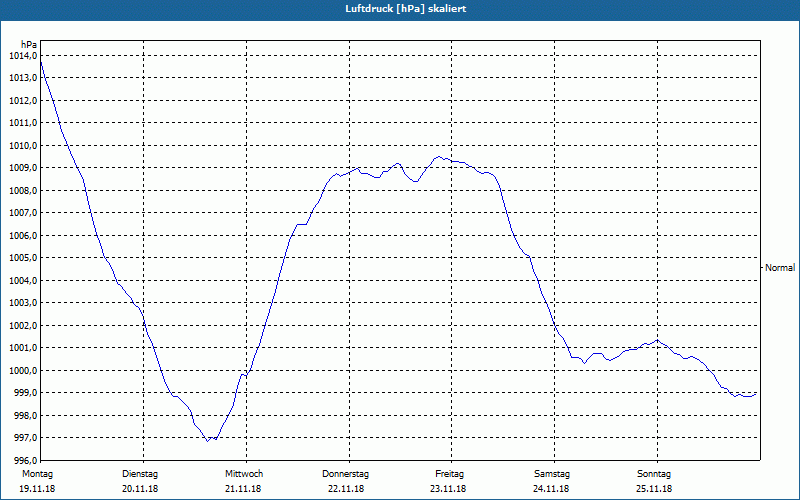Select the 1013,0 axis value
This screenshot has width=800, height=500.
click(x=23, y=78)
